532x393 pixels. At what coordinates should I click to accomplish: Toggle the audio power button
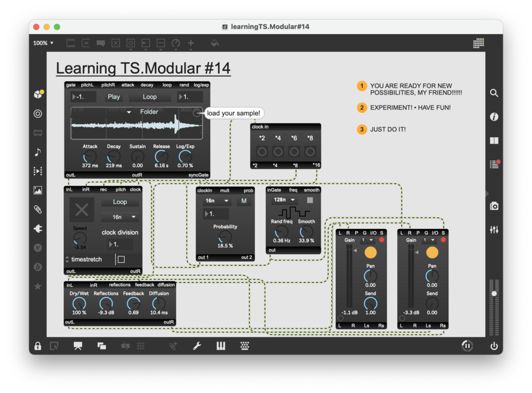coord(494,346)
